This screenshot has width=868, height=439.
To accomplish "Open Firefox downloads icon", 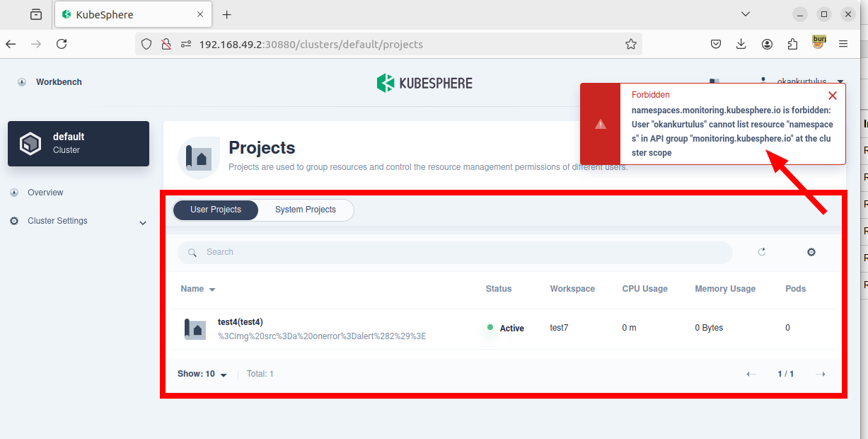I will pos(741,44).
